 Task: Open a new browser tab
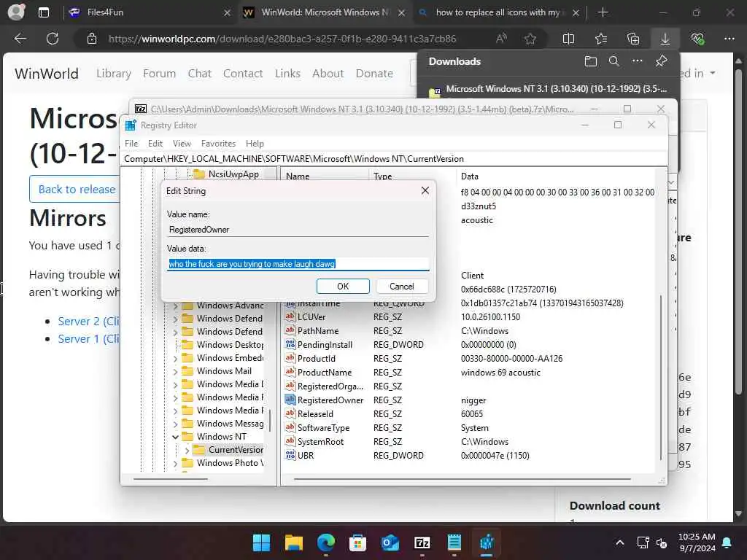click(x=603, y=12)
